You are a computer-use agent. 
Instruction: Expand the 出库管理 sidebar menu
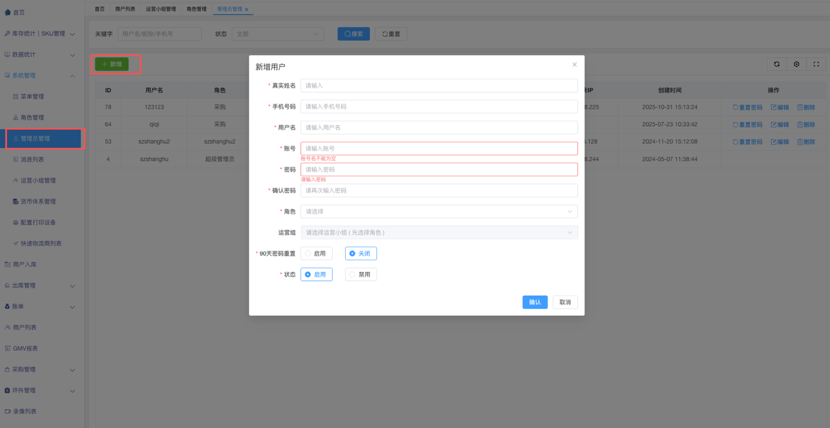38,286
